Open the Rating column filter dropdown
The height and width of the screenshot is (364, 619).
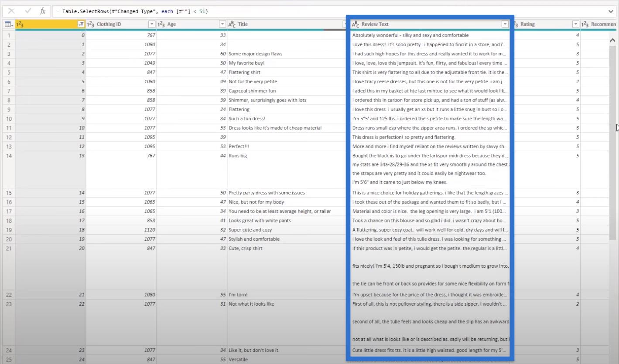tap(575, 24)
